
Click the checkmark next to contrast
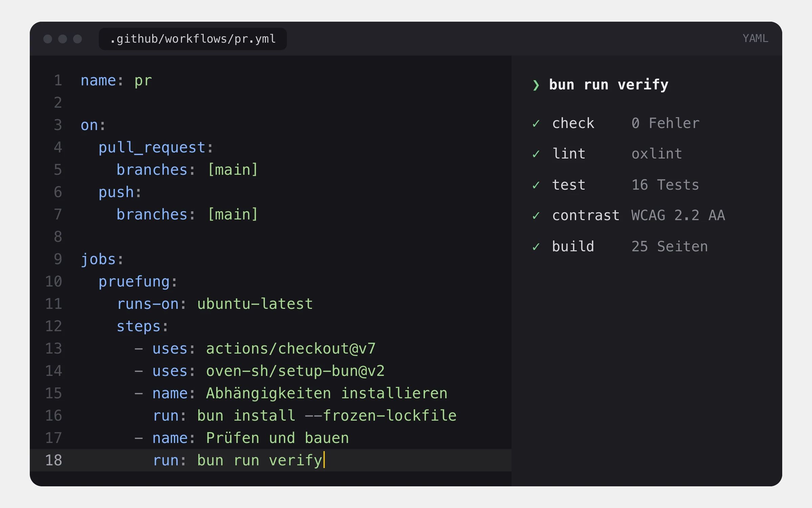[x=536, y=216]
